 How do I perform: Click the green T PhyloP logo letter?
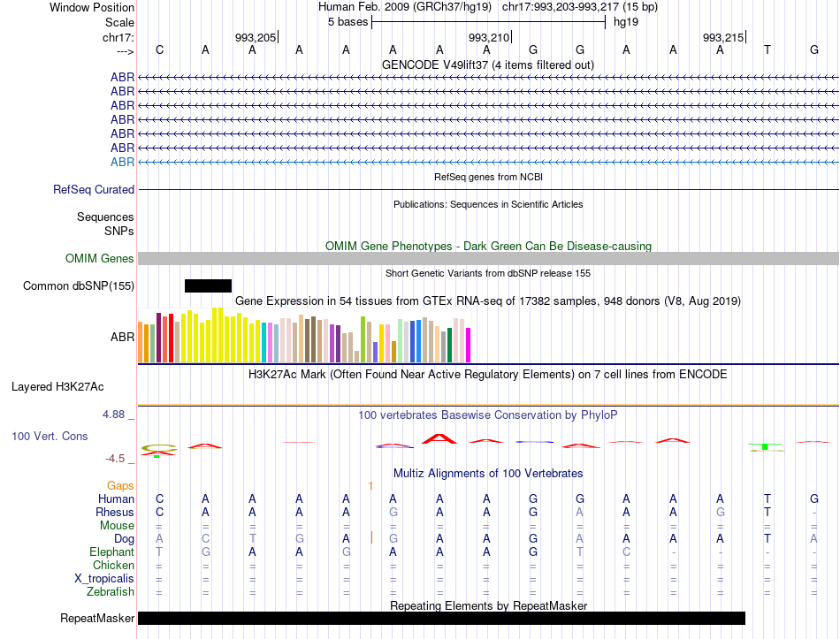(765, 446)
